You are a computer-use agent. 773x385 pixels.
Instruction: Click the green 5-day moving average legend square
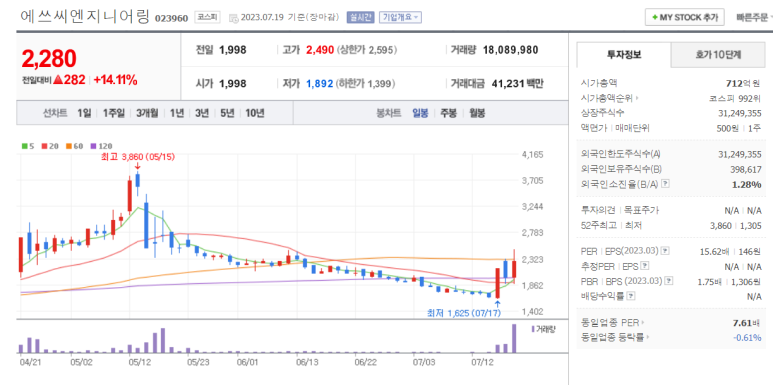[24, 146]
